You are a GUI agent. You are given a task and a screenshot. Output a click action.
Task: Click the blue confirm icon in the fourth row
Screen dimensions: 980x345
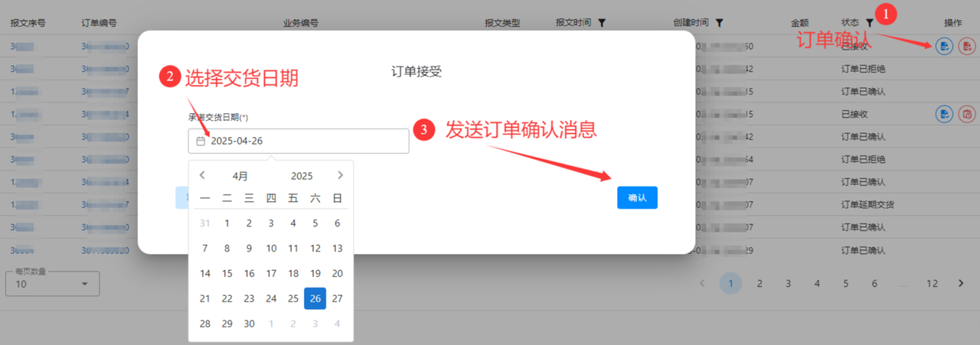click(x=945, y=114)
